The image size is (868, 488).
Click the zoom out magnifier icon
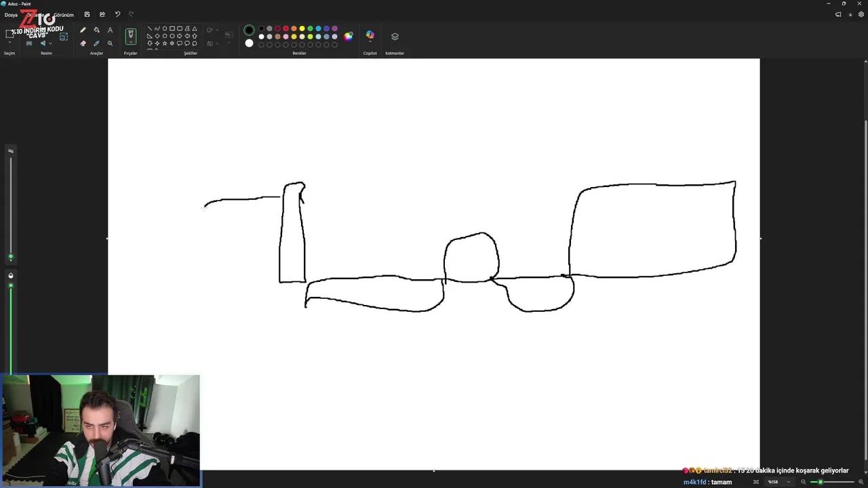point(804,482)
